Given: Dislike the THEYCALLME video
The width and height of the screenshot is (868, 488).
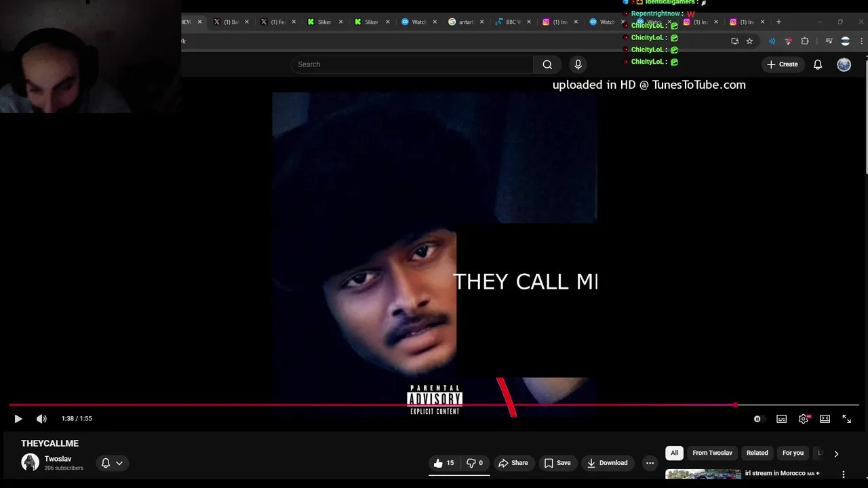Looking at the screenshot, I should [475, 463].
